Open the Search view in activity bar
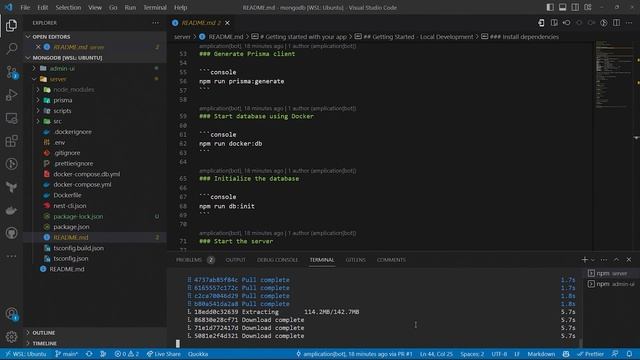The image size is (640, 360). tap(11, 49)
